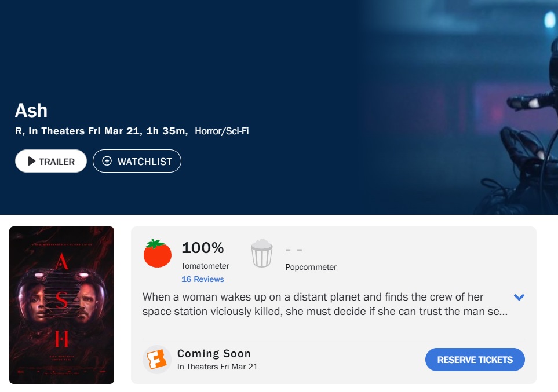Expand the synopsis with the blue chevron
The height and width of the screenshot is (392, 558).
click(x=519, y=297)
